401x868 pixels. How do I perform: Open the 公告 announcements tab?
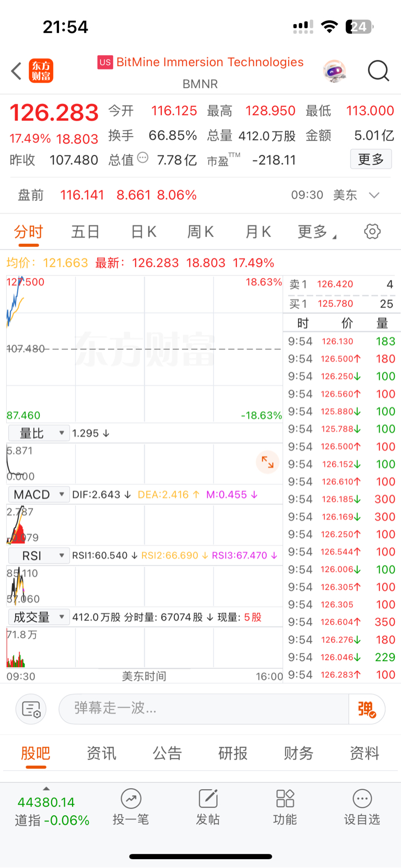click(167, 753)
